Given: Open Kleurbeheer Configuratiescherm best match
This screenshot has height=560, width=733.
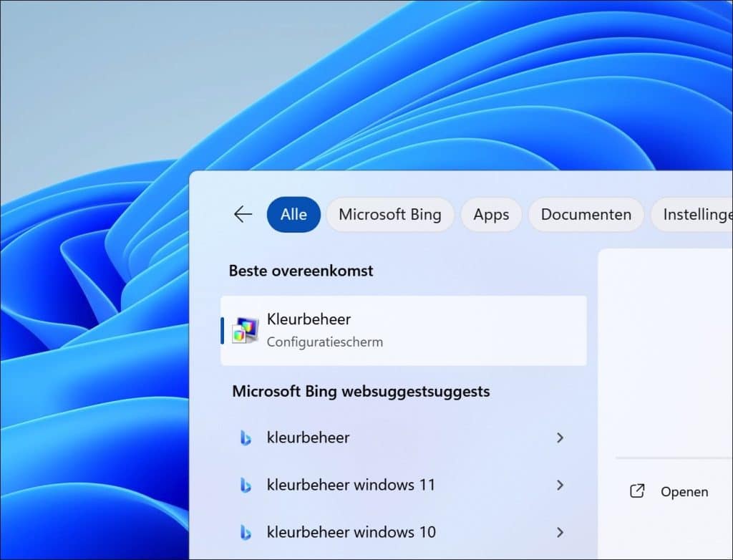Looking at the screenshot, I should click(404, 330).
